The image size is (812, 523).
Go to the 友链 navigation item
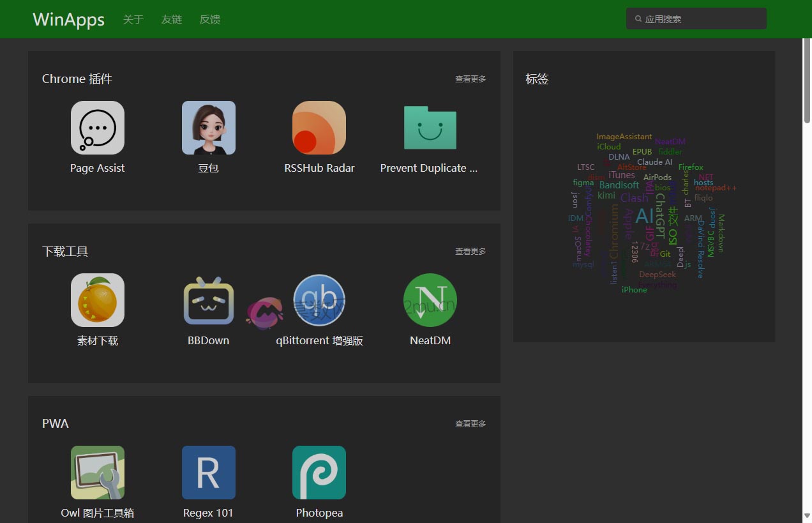[x=171, y=20]
